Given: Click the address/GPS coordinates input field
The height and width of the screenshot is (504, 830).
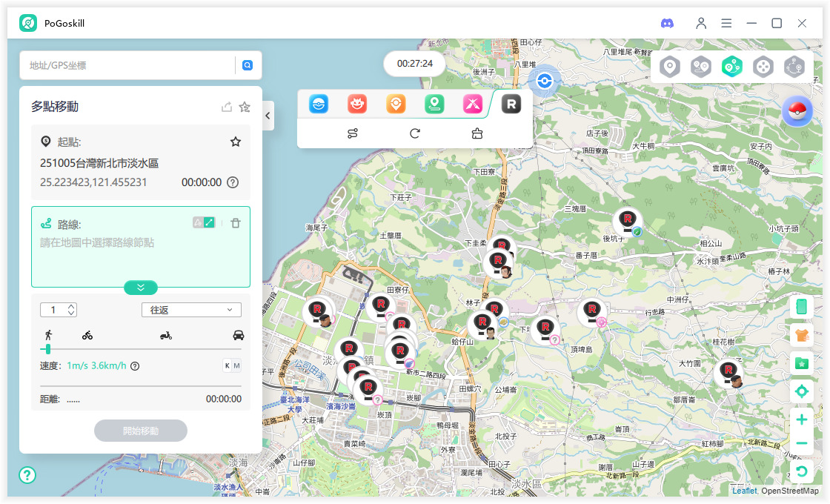Looking at the screenshot, I should [126, 65].
